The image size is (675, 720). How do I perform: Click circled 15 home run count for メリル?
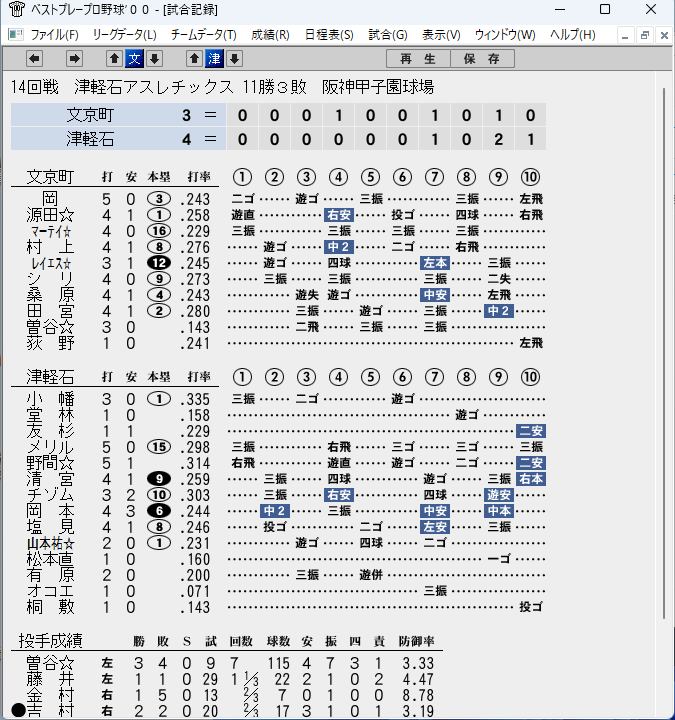pos(159,447)
